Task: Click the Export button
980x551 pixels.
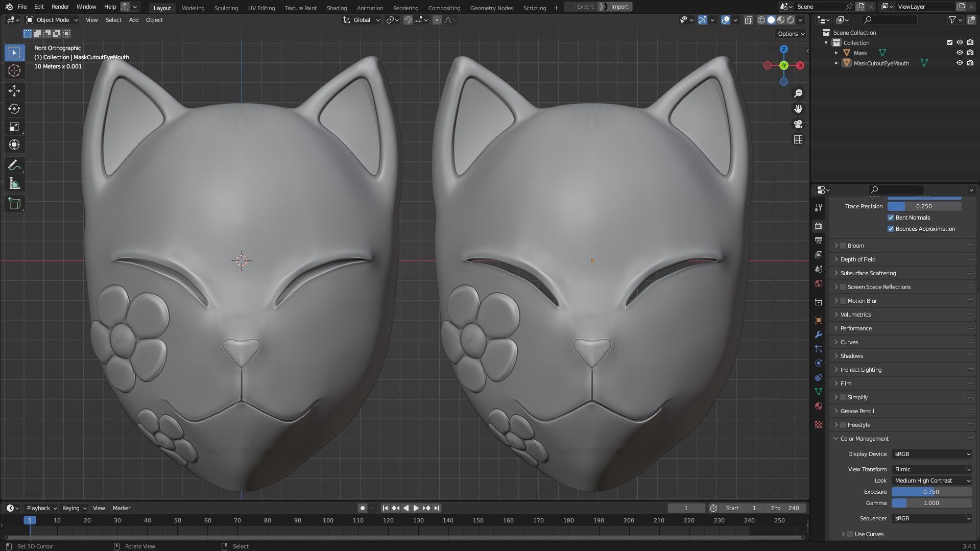Action: pos(581,7)
